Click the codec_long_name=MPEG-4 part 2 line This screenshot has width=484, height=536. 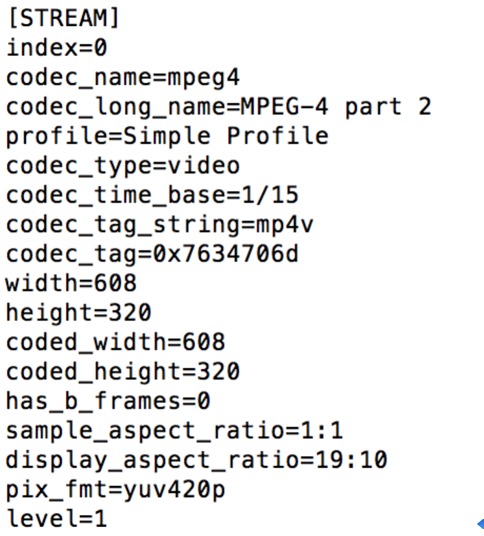click(x=219, y=107)
